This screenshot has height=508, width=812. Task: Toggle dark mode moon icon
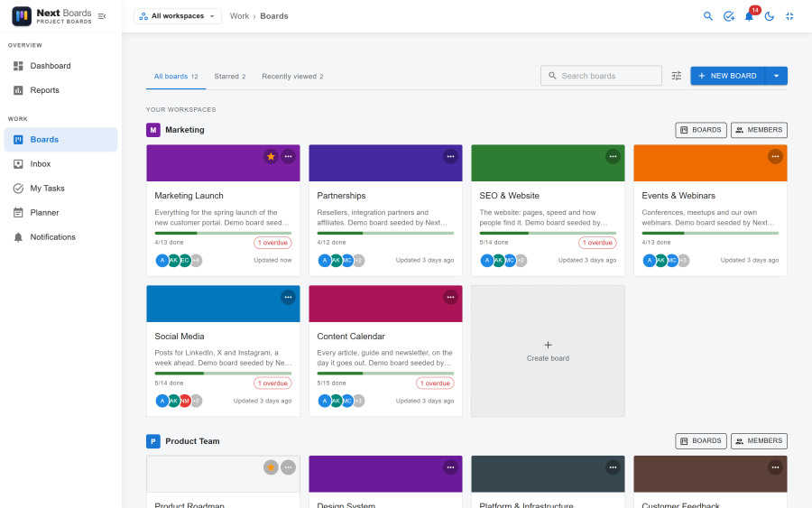tap(770, 16)
